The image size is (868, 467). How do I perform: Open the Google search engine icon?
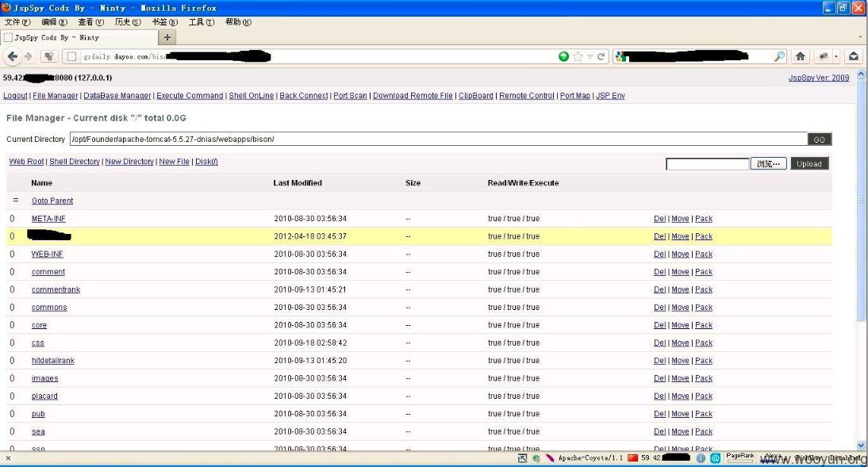point(620,56)
